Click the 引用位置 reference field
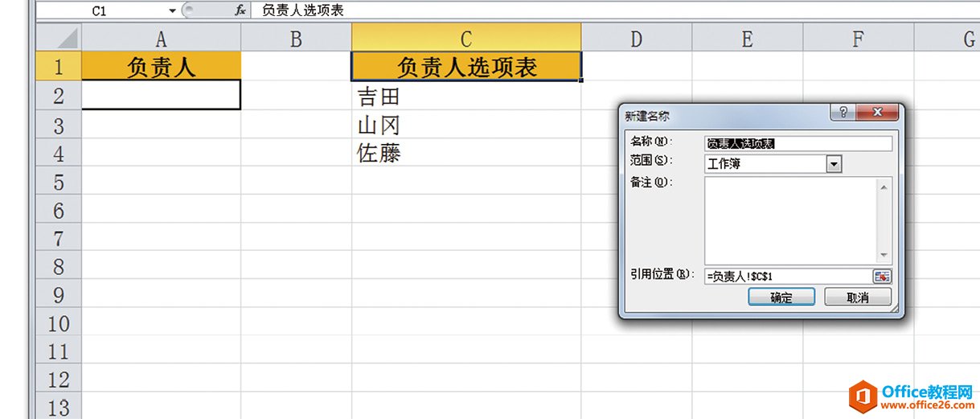 point(788,276)
